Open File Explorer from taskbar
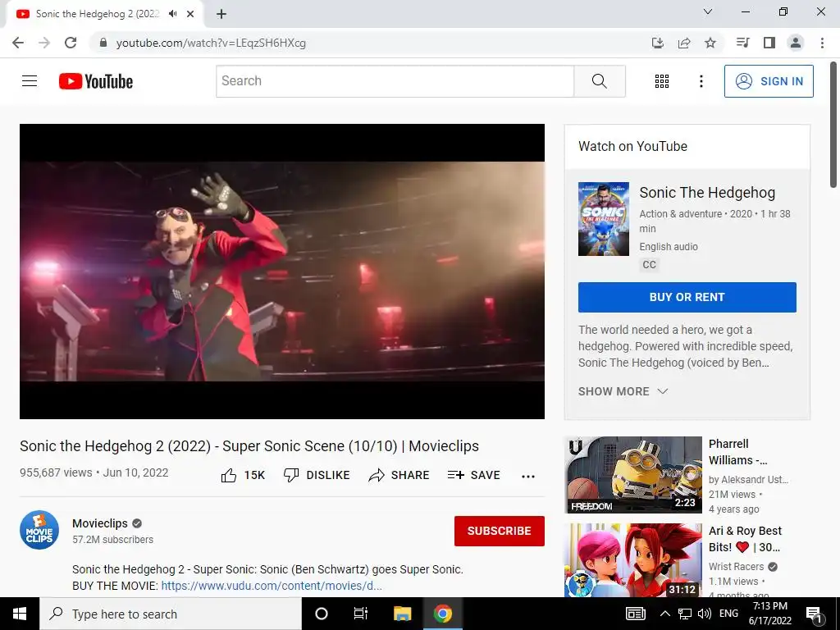Viewport: 840px width, 630px height. (x=402, y=614)
